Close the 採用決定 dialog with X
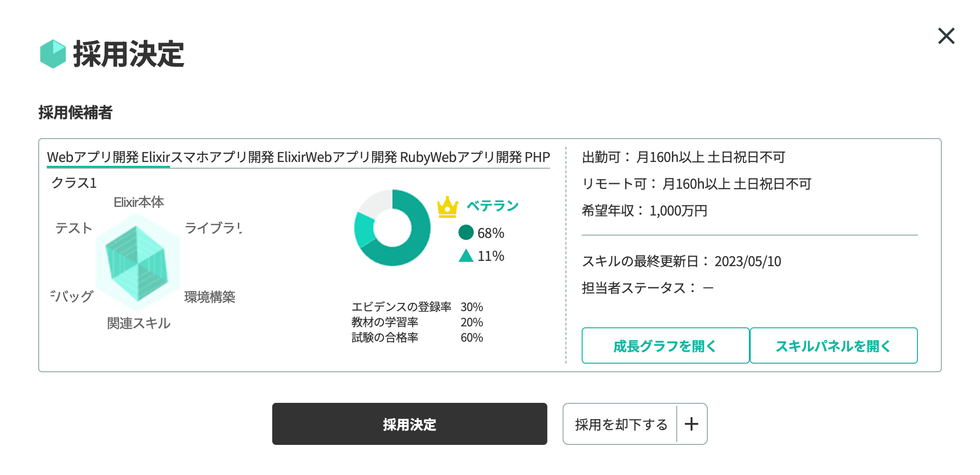 tap(946, 36)
